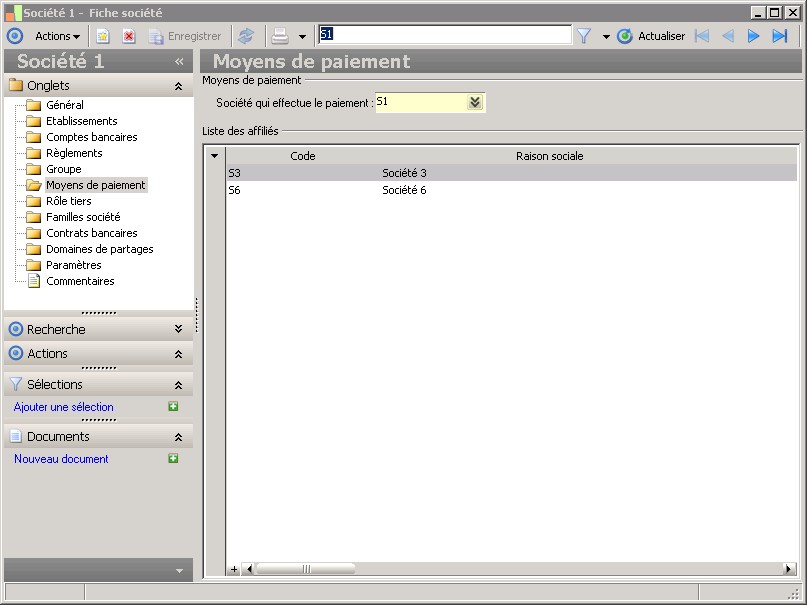Screen dimensions: 807x605
Task: Click the horizontal scrollbar left arrow
Action: click(x=250, y=568)
